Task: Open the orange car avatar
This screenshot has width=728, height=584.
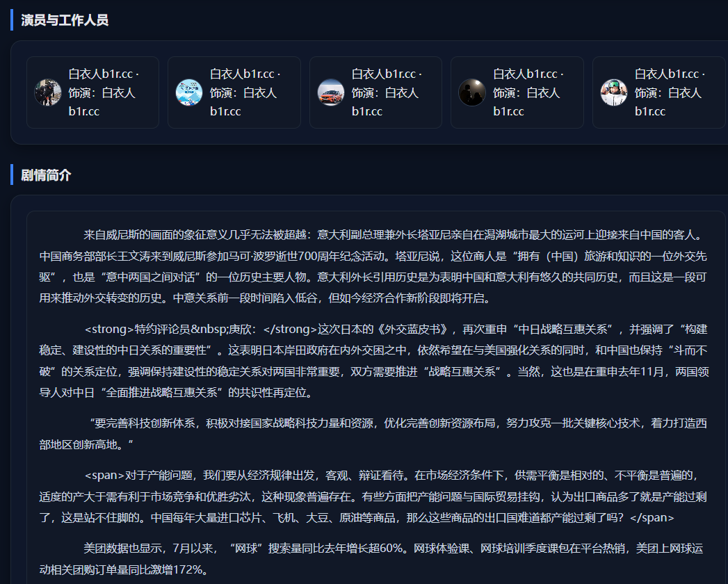Action: (x=331, y=92)
